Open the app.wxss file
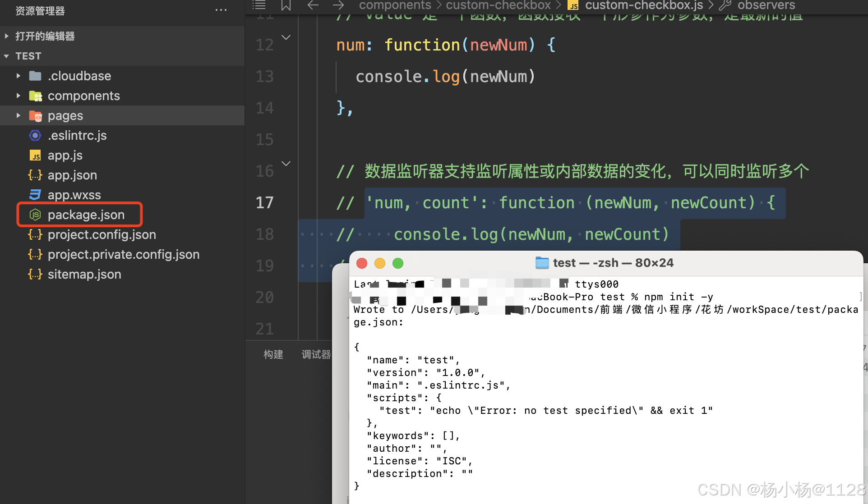 click(x=74, y=195)
